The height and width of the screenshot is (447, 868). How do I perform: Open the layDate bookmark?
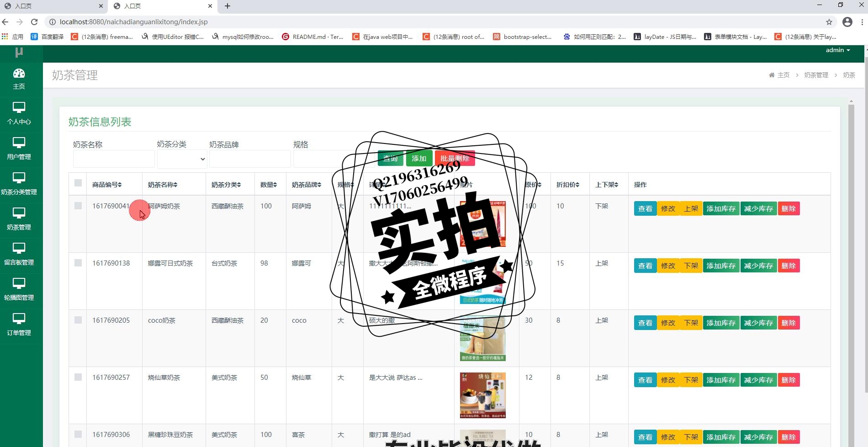pyautogui.click(x=665, y=37)
